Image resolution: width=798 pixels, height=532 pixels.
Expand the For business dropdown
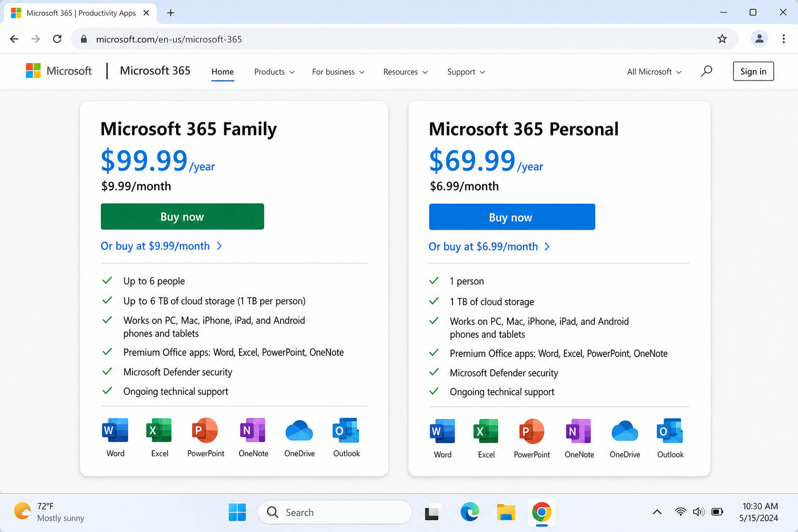pyautogui.click(x=338, y=72)
